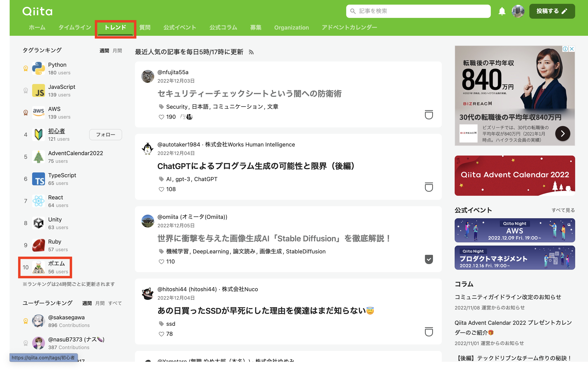Click the AdventCalendar2022 tree icon
588x373 pixels.
pyautogui.click(x=38, y=157)
